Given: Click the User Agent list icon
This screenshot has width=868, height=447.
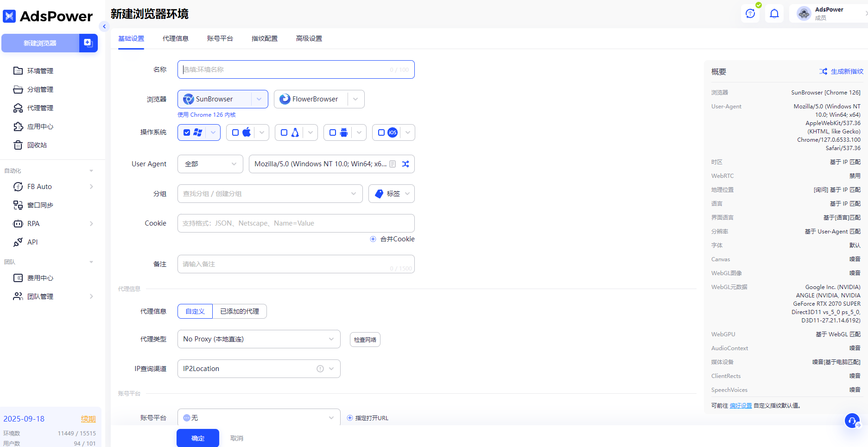Looking at the screenshot, I should pos(393,164).
